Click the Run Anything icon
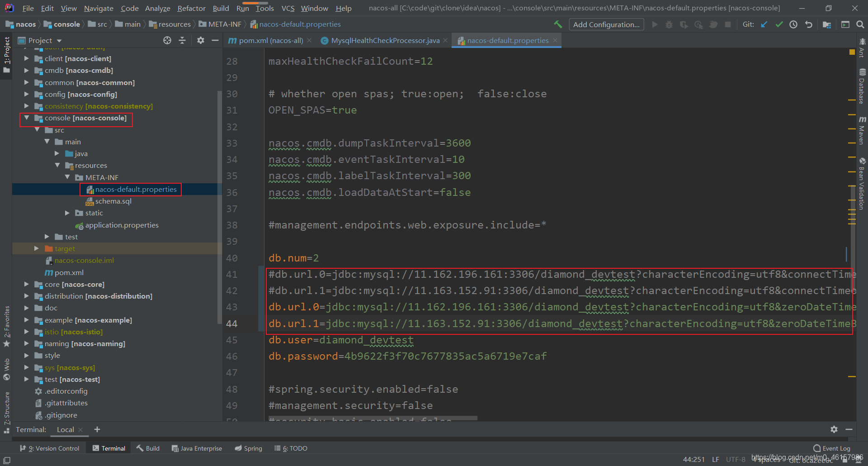The height and width of the screenshot is (466, 868). coord(845,24)
